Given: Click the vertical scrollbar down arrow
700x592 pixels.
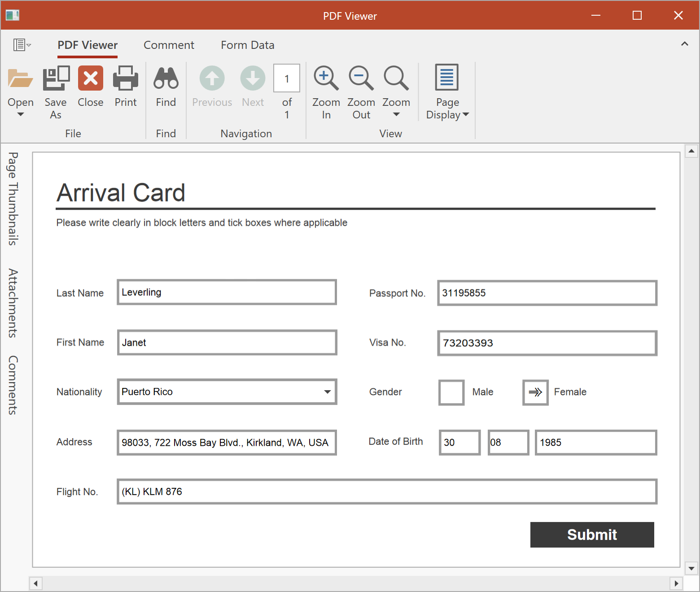Looking at the screenshot, I should (691, 568).
